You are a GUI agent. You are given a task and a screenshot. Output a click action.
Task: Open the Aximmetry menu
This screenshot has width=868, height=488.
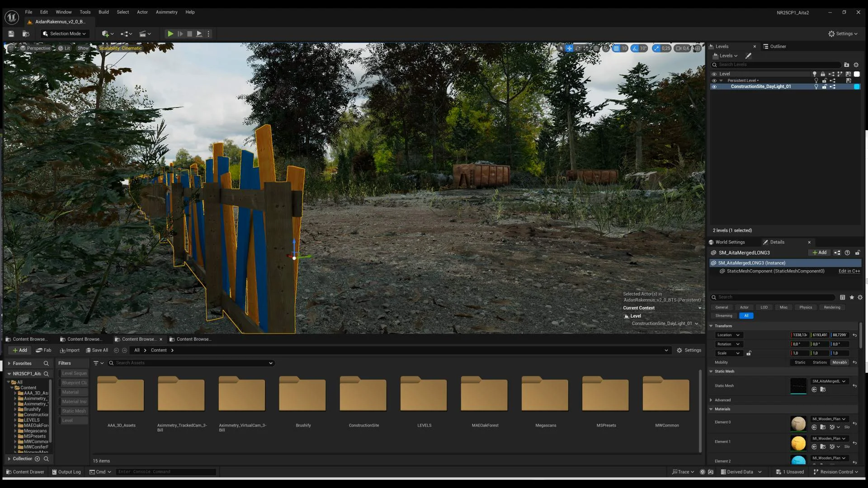[x=166, y=12]
